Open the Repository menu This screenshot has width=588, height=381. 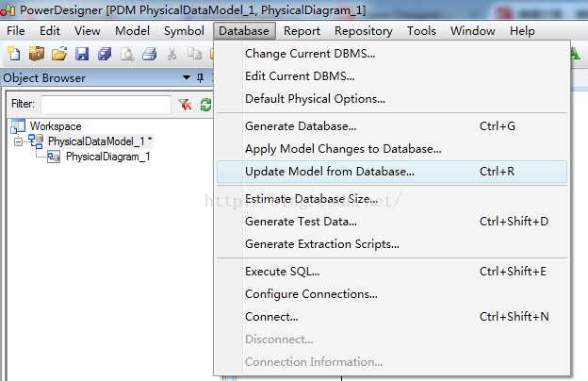[x=364, y=31]
